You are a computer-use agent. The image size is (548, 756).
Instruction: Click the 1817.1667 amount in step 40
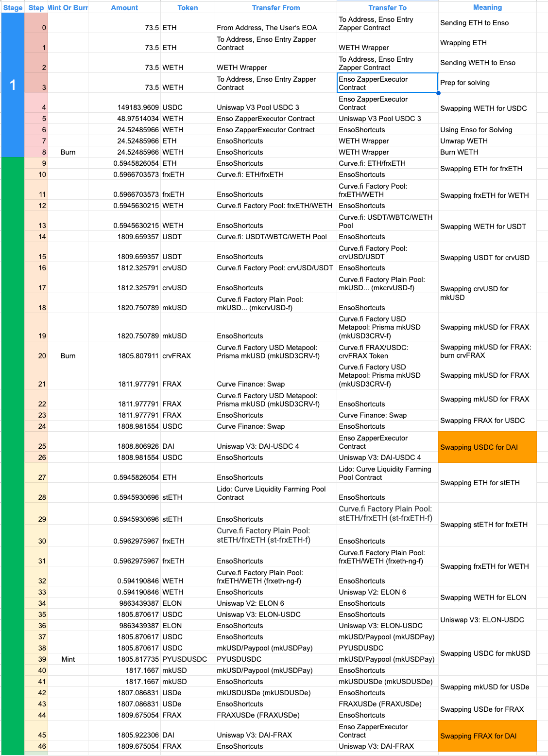[124, 670]
